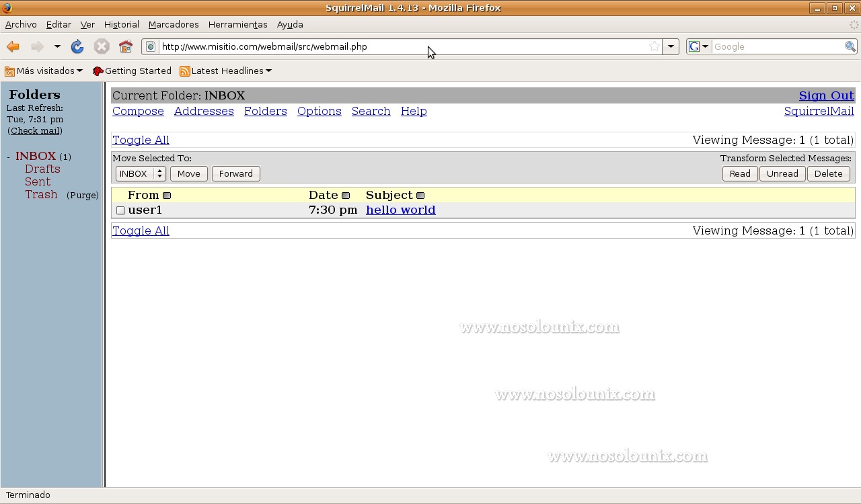The height and width of the screenshot is (504, 861).
Task: Click the Unread button
Action: [x=782, y=173]
